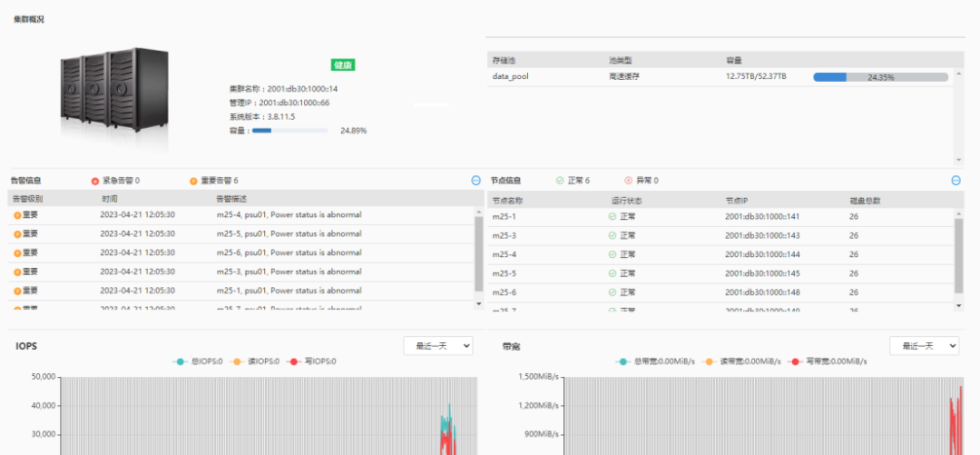Click the data_pool storage pool name
This screenshot has height=455, width=980.
510,77
